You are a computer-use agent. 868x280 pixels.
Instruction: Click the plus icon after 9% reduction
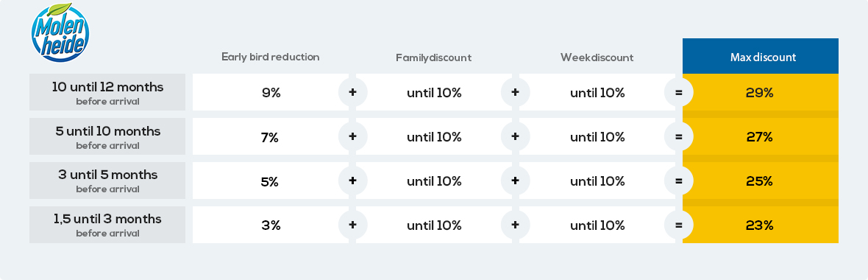coord(352,92)
